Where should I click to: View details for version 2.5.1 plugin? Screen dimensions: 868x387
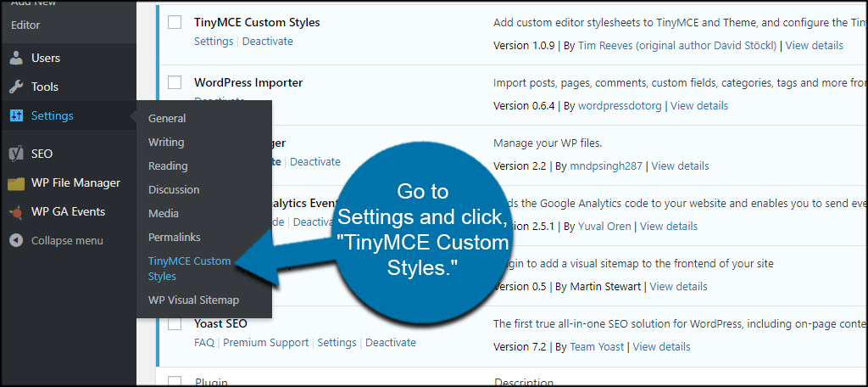(x=669, y=226)
